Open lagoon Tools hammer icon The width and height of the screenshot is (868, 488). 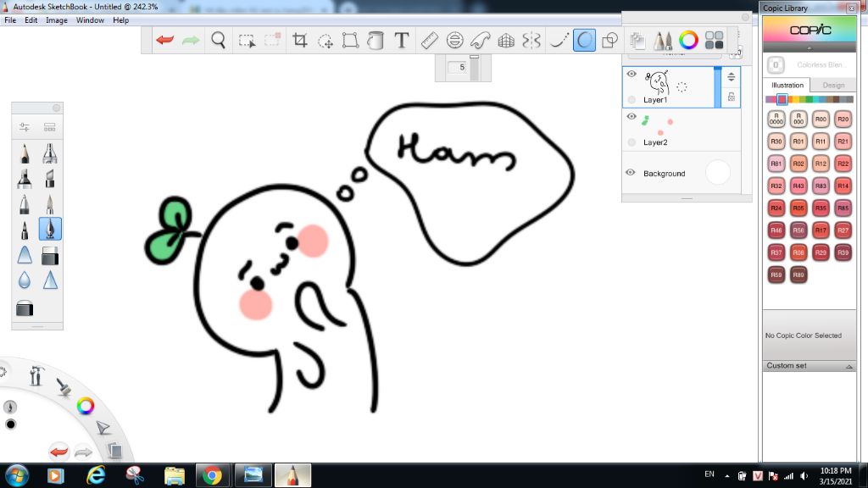pyautogui.click(x=36, y=375)
